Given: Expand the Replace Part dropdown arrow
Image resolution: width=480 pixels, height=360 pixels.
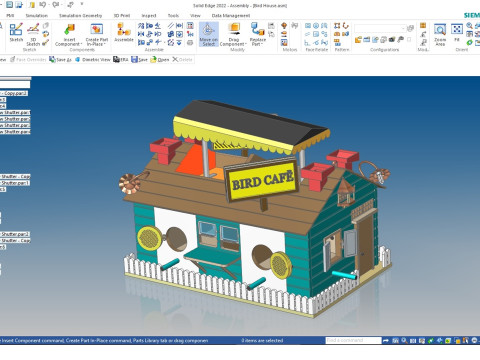Looking at the screenshot, I should pos(262,44).
